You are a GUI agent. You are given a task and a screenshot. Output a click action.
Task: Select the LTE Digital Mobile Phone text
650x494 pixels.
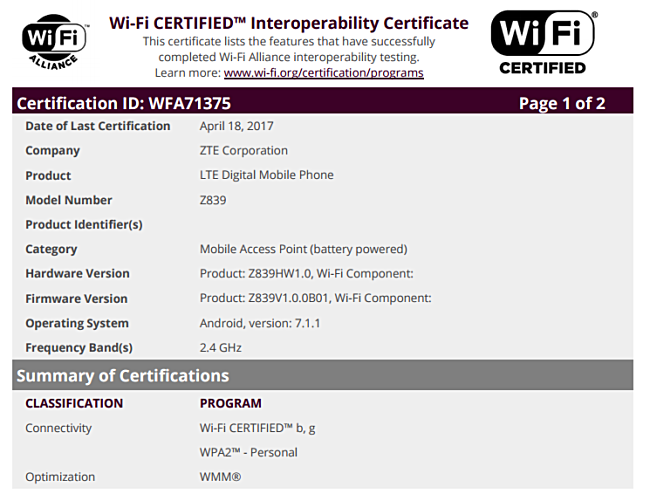266,175
